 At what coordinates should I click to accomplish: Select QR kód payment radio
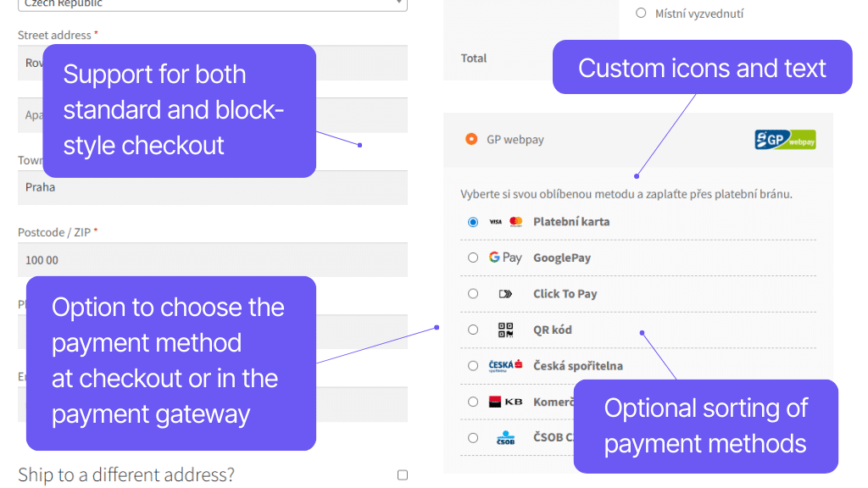pyautogui.click(x=473, y=330)
